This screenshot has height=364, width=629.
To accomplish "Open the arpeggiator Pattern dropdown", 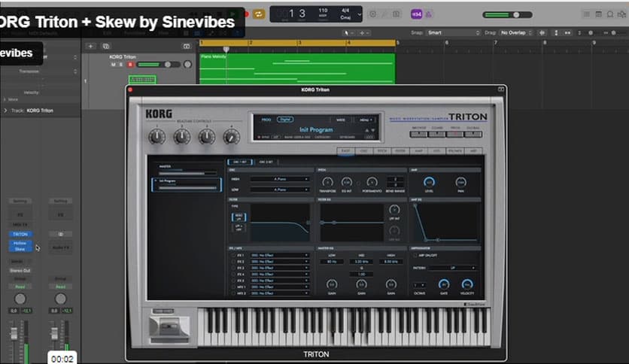I will [x=452, y=268].
